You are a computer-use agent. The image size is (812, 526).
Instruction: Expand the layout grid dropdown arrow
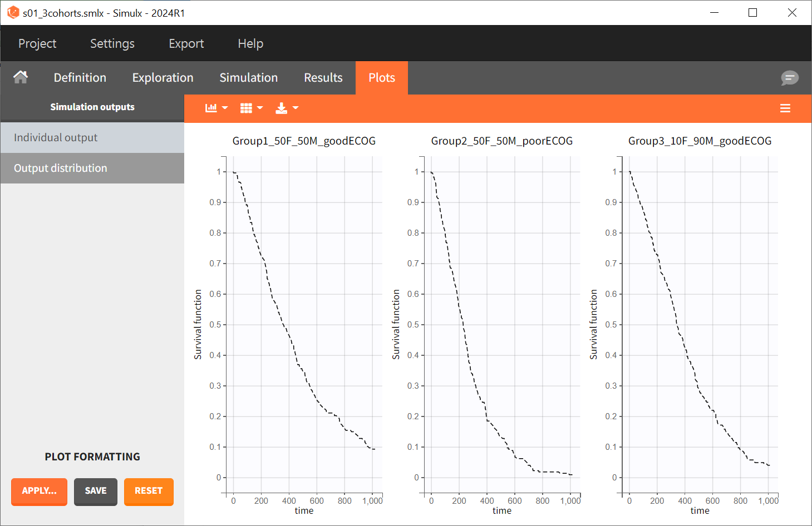[x=260, y=108]
